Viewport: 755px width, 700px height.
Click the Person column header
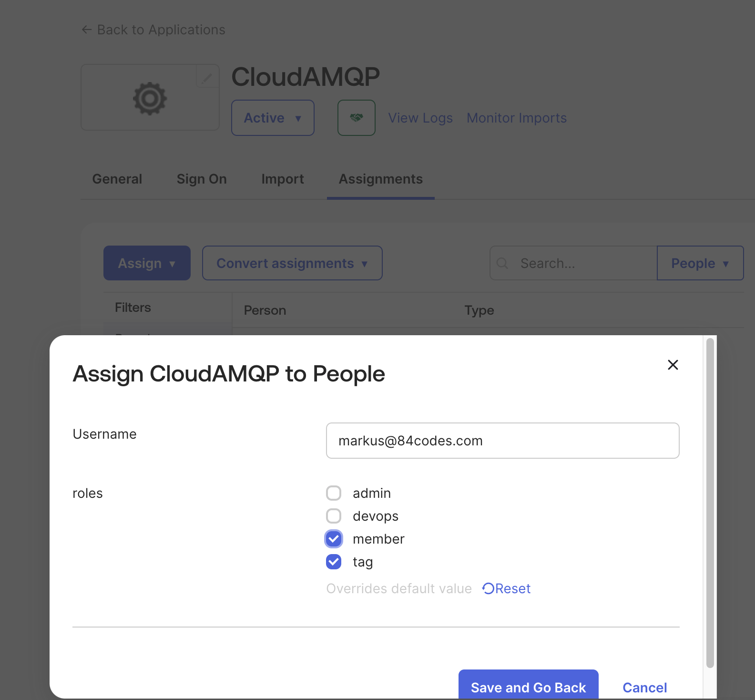click(x=265, y=310)
